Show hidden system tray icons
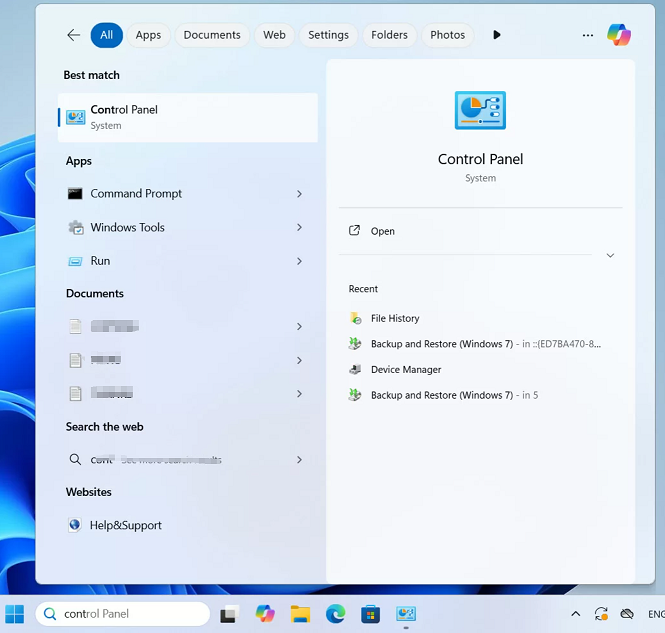This screenshot has width=665, height=633. 575,613
